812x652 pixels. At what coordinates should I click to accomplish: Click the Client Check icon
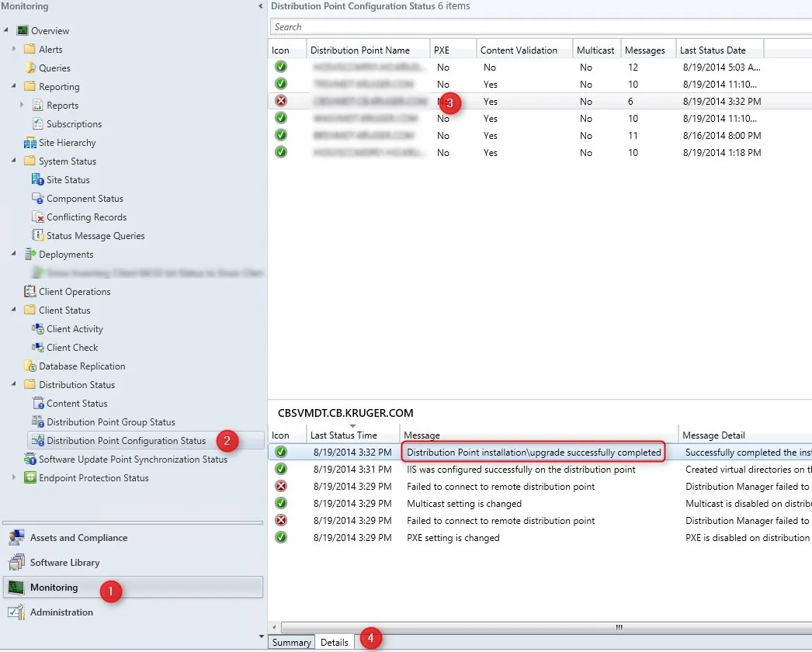(38, 348)
